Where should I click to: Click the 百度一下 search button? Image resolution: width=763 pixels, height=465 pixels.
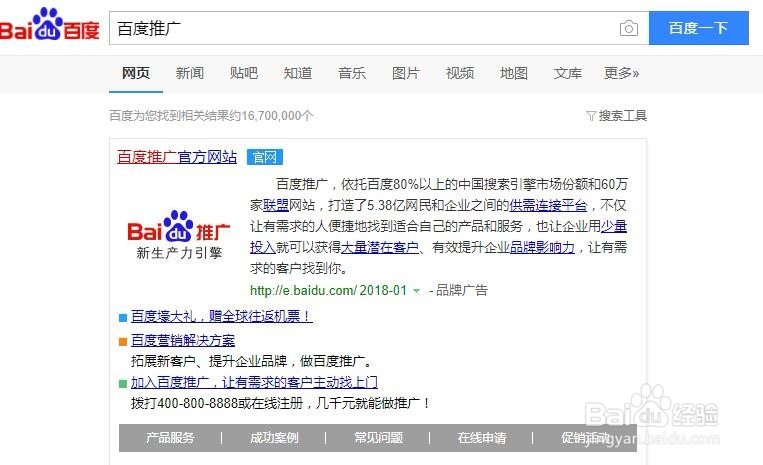[x=698, y=28]
